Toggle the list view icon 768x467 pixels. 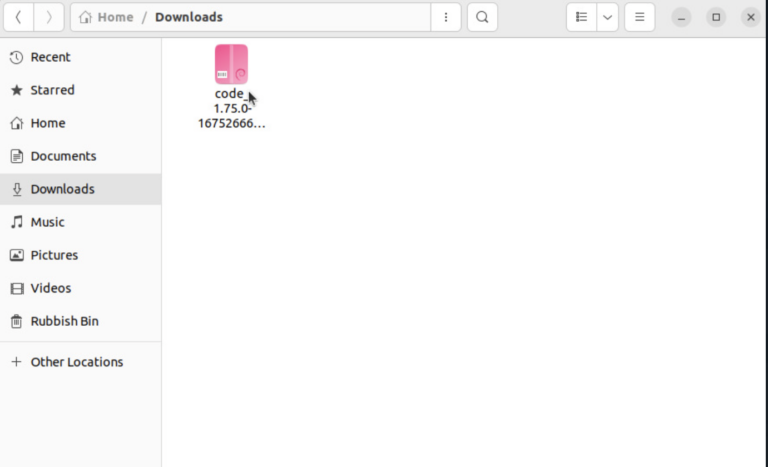pyautogui.click(x=581, y=17)
